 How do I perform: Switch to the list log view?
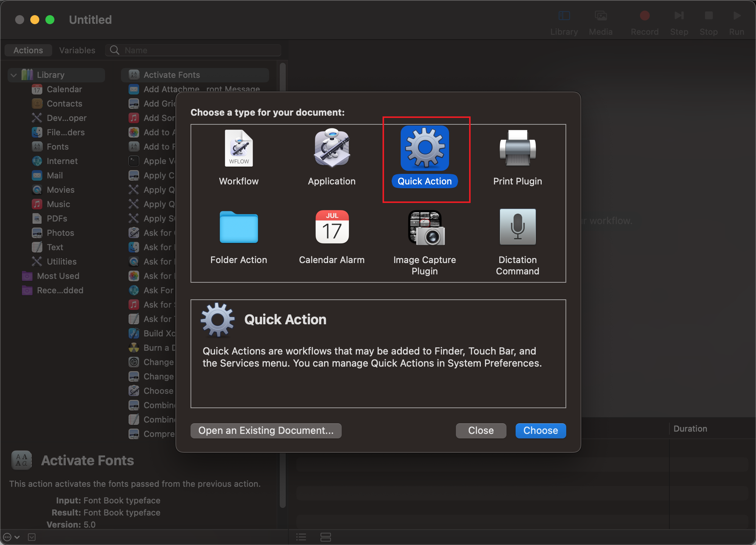point(301,537)
